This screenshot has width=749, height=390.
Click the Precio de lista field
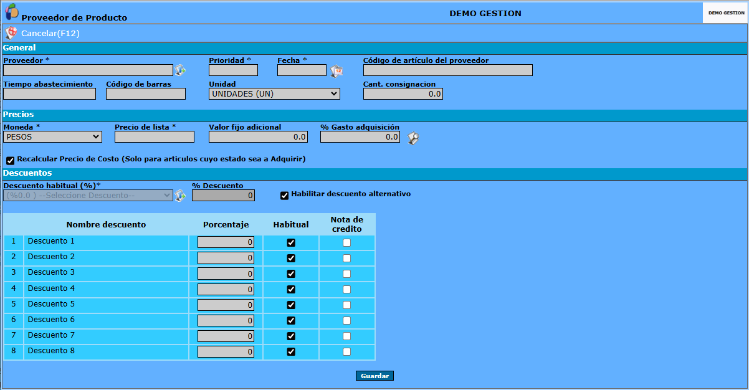(154, 137)
